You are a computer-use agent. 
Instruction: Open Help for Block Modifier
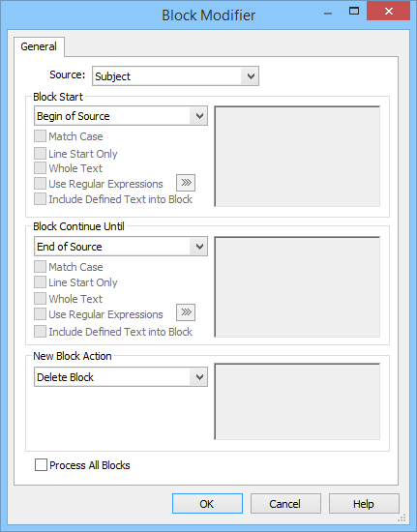(364, 504)
